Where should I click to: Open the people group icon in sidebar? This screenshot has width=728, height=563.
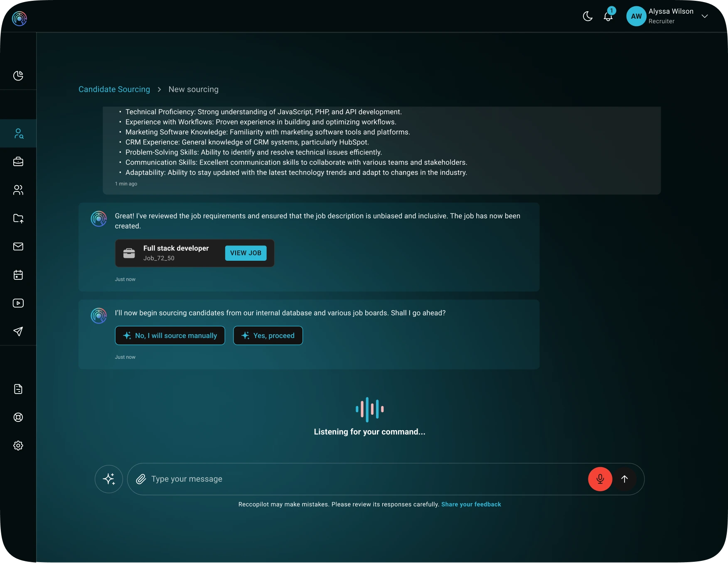[x=18, y=190]
